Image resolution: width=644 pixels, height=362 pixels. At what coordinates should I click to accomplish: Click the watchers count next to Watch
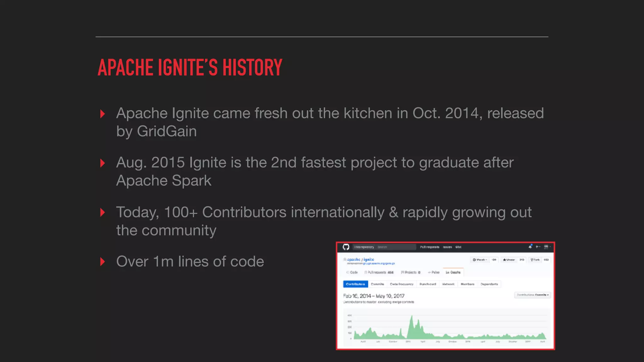494,260
